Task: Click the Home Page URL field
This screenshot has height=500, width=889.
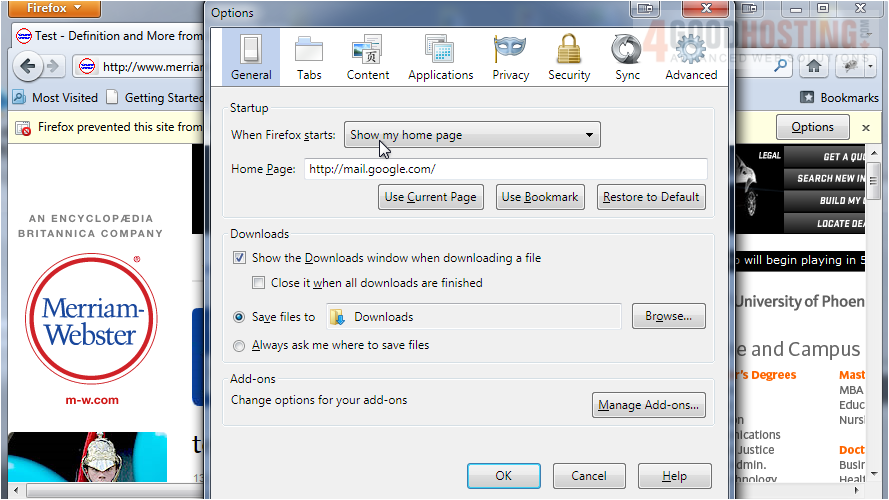Action: coord(505,169)
